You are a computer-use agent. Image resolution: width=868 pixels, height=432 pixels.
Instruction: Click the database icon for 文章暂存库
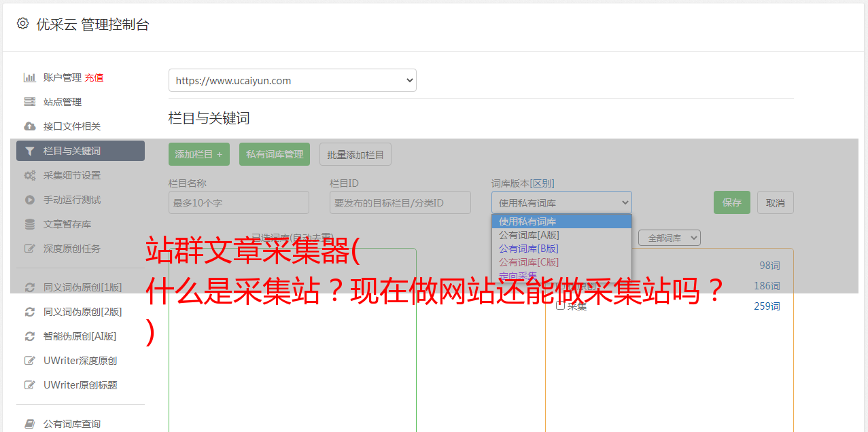click(x=30, y=224)
